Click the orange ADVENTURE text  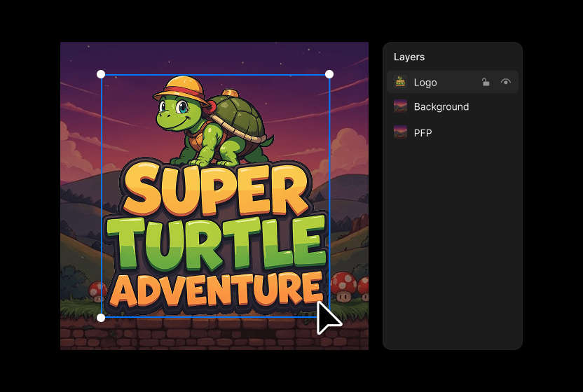214,290
